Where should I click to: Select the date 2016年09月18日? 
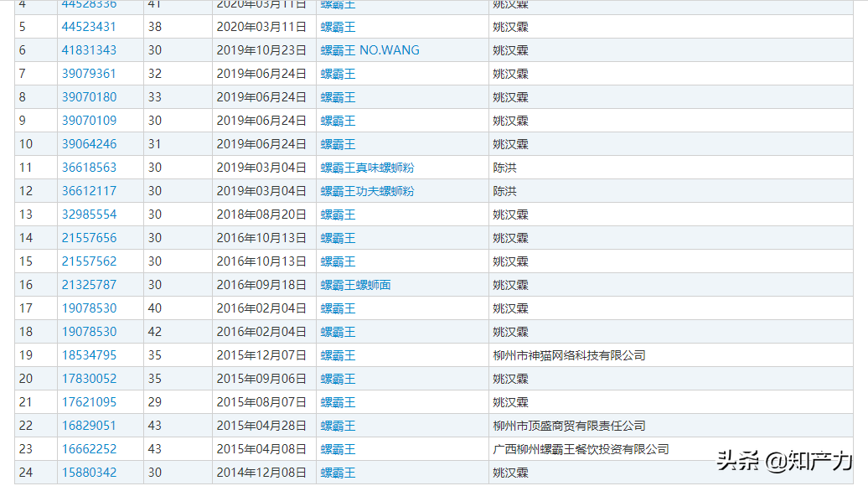pyautogui.click(x=261, y=285)
